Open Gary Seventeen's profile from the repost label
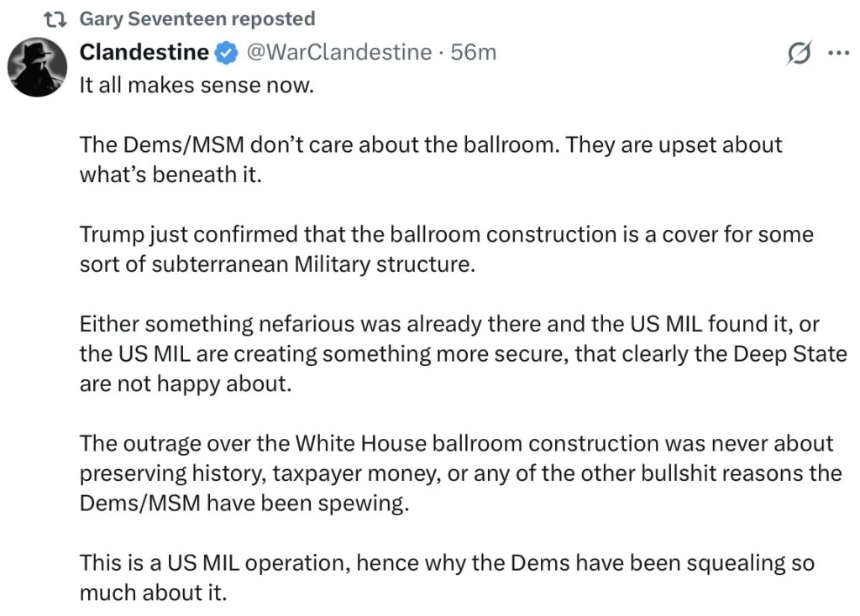The image size is (860, 616). [197, 18]
